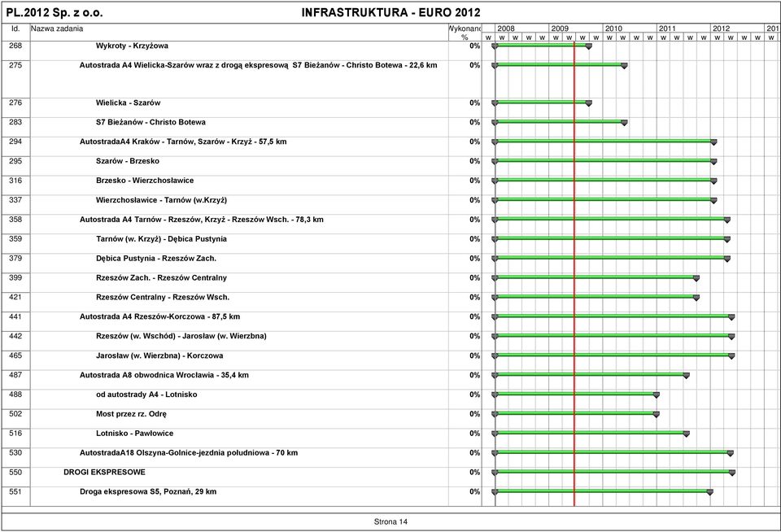Screen dimensions: 781x532
Task: Click the "Wykonano %" column header
Action: coord(465,33)
